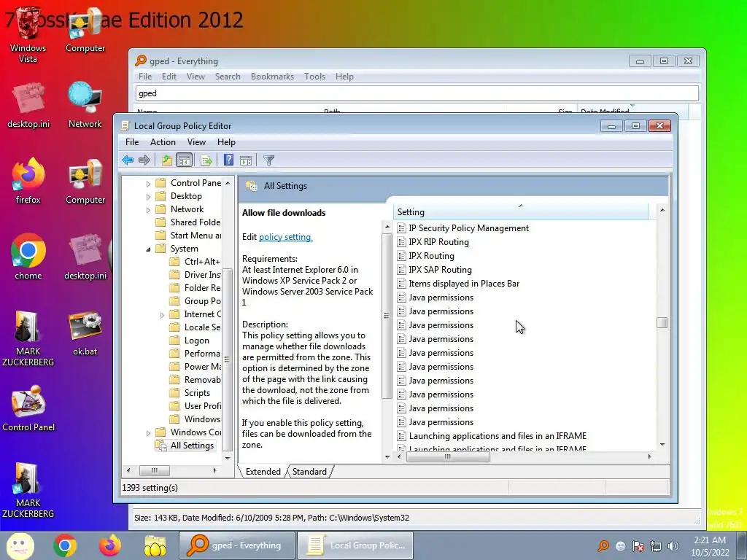
Task: Click the clock showing 2:21 AM
Action: pos(710,545)
